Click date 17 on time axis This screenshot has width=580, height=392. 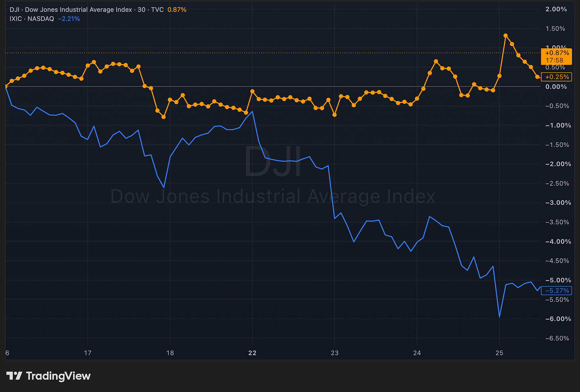pyautogui.click(x=88, y=353)
